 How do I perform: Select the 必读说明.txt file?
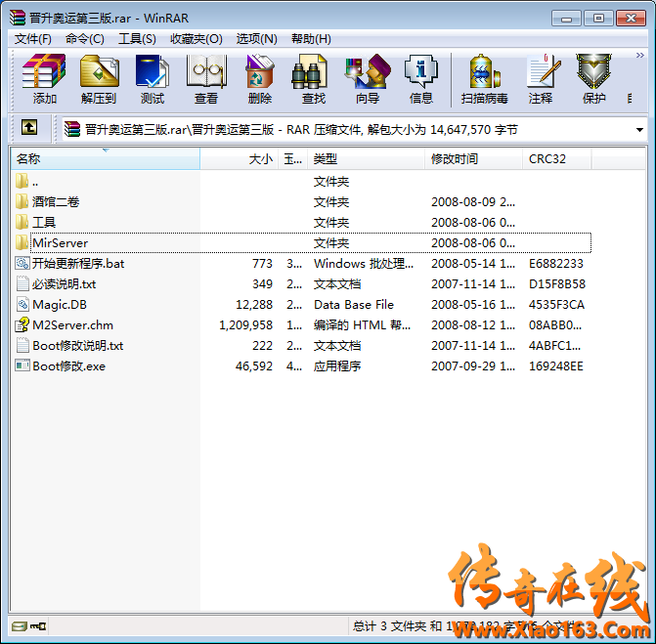pyautogui.click(x=301, y=284)
